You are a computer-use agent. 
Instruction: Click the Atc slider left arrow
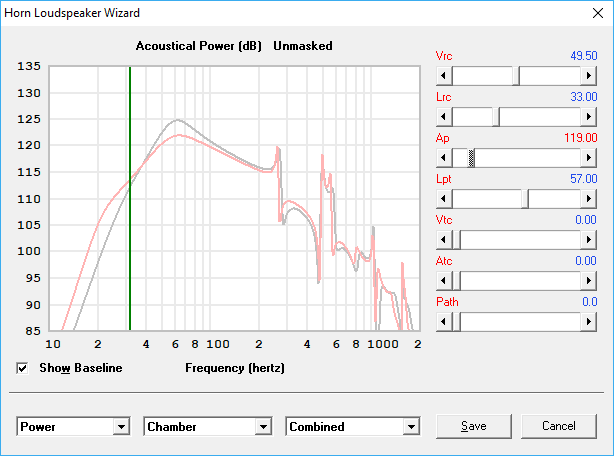click(x=444, y=281)
